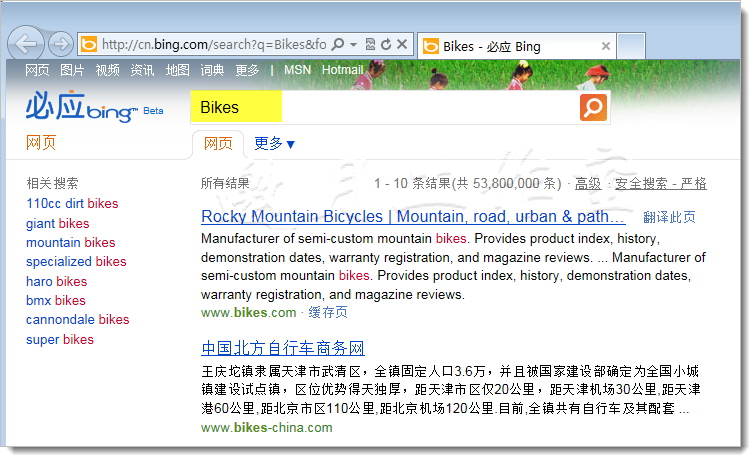756x462 pixels.
Task: Click the Bing favicon in the address bar
Action: tap(89, 44)
